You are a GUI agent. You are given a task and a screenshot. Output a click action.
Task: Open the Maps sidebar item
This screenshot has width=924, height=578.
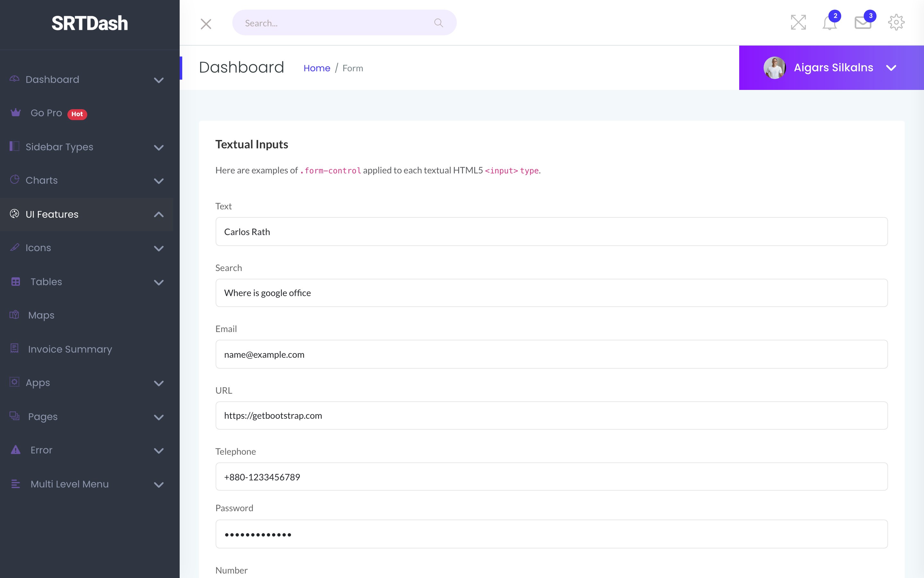[41, 315]
